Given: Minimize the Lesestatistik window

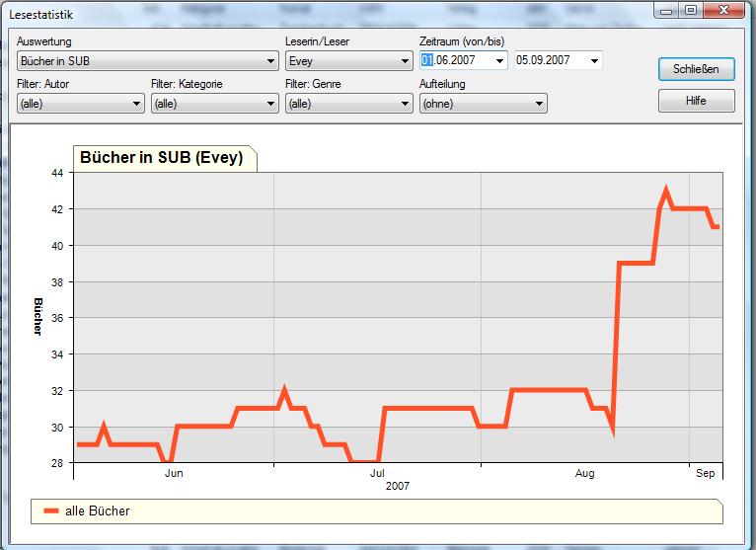Looking at the screenshot, I should point(669,11).
